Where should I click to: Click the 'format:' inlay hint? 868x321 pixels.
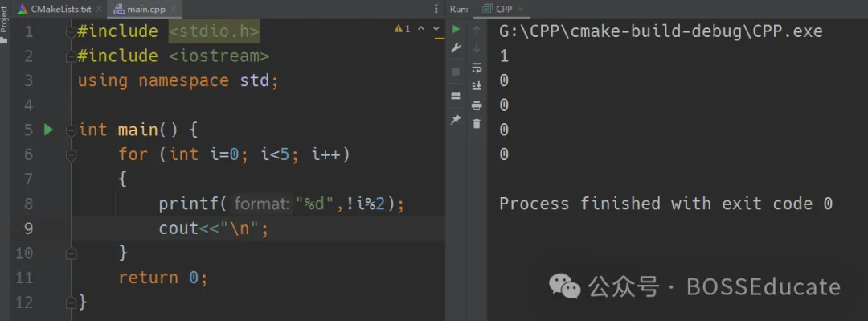tap(262, 204)
